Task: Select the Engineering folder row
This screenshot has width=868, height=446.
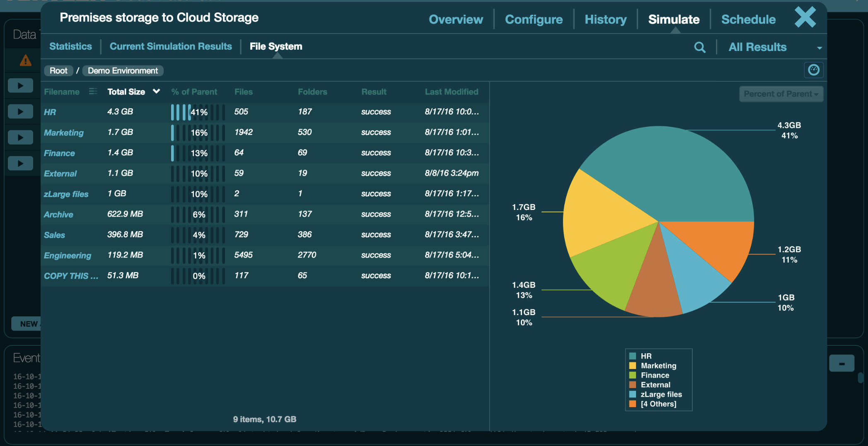Action: pyautogui.click(x=68, y=256)
